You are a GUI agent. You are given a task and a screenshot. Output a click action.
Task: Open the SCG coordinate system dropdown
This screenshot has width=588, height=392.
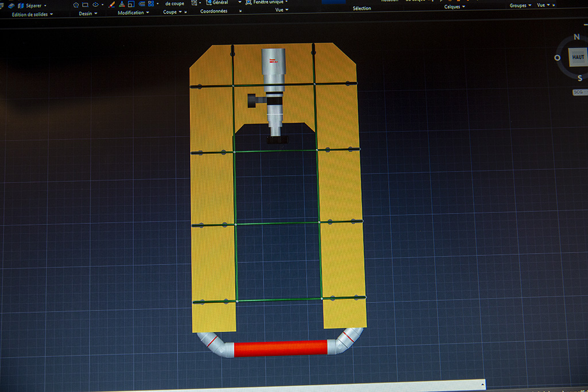point(580,92)
